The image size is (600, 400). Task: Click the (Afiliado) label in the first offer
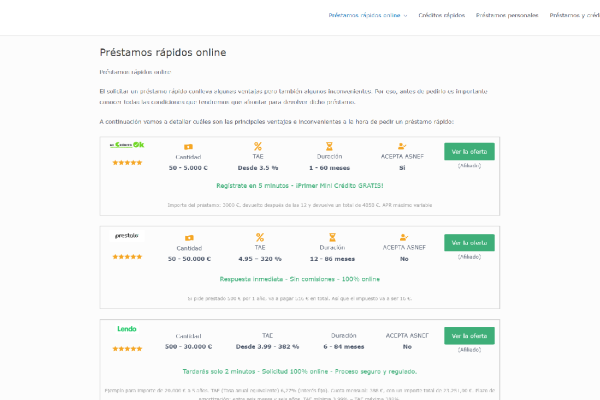tap(469, 166)
